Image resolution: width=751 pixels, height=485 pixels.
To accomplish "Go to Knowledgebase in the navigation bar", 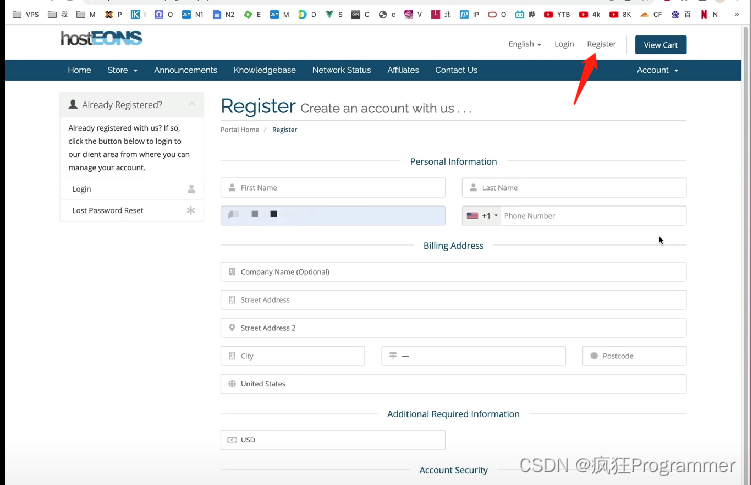I will tap(264, 70).
